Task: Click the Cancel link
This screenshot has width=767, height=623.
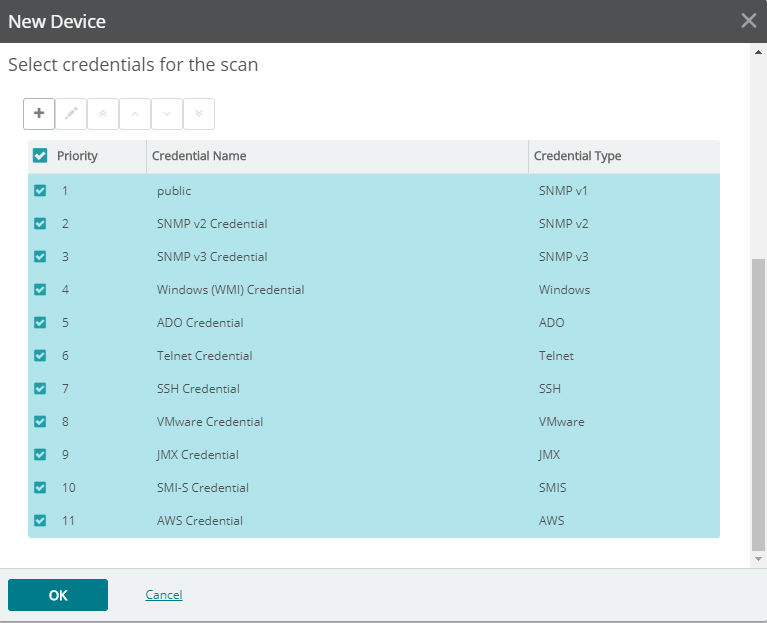Action: [164, 595]
